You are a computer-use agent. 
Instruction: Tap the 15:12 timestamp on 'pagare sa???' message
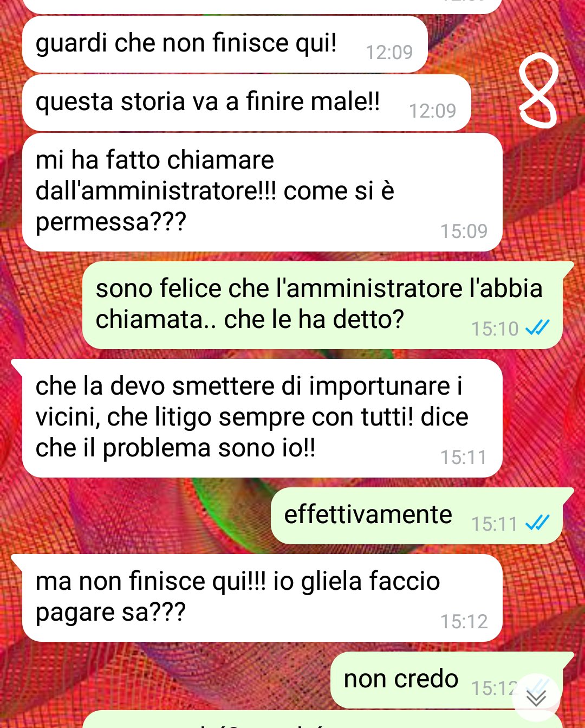pyautogui.click(x=464, y=621)
